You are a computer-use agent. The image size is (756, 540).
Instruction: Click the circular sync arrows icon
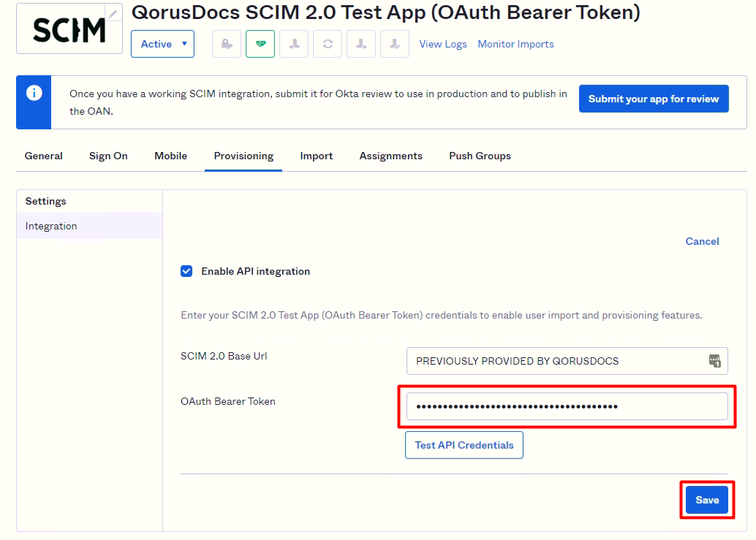(328, 44)
